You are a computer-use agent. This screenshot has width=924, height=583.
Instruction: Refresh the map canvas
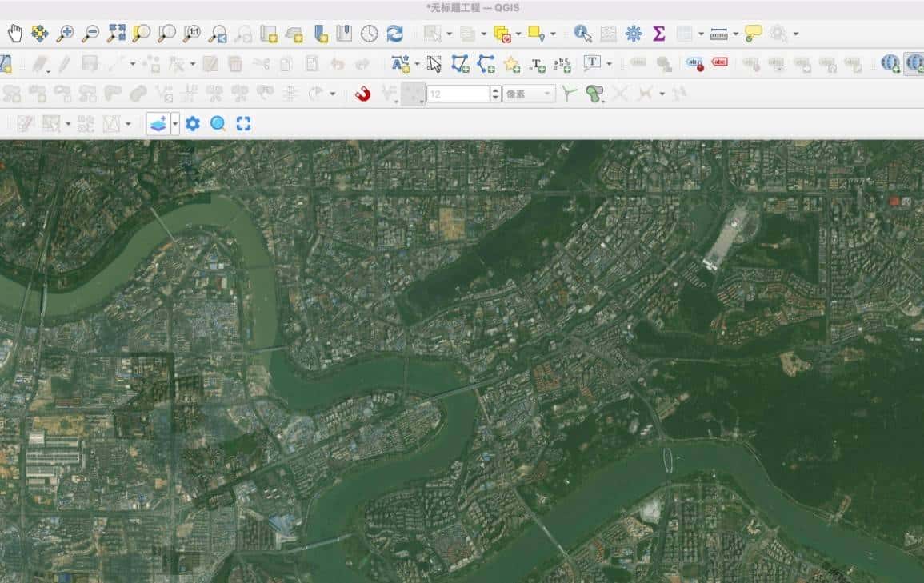coord(394,34)
